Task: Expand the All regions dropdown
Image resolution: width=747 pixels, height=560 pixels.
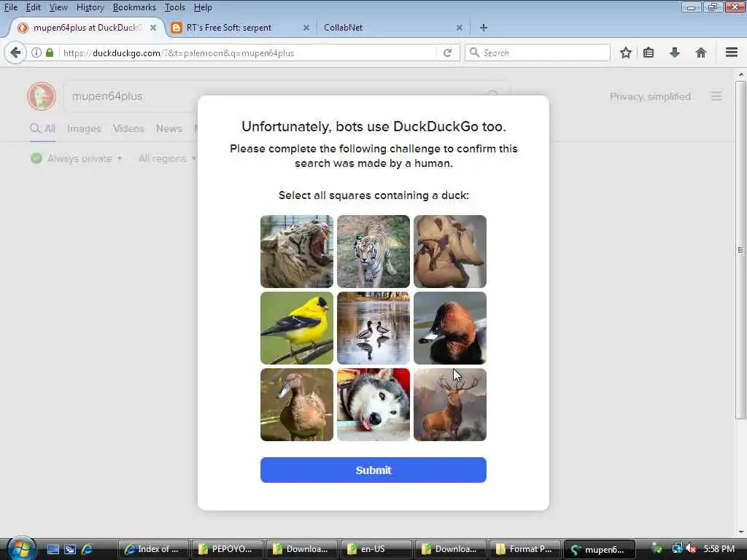Action: (x=167, y=158)
